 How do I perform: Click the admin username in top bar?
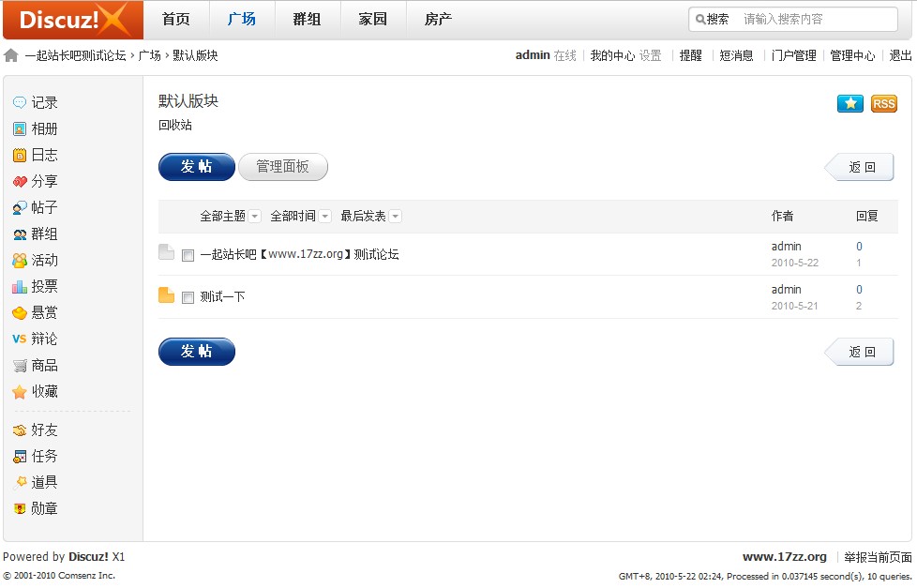point(533,55)
